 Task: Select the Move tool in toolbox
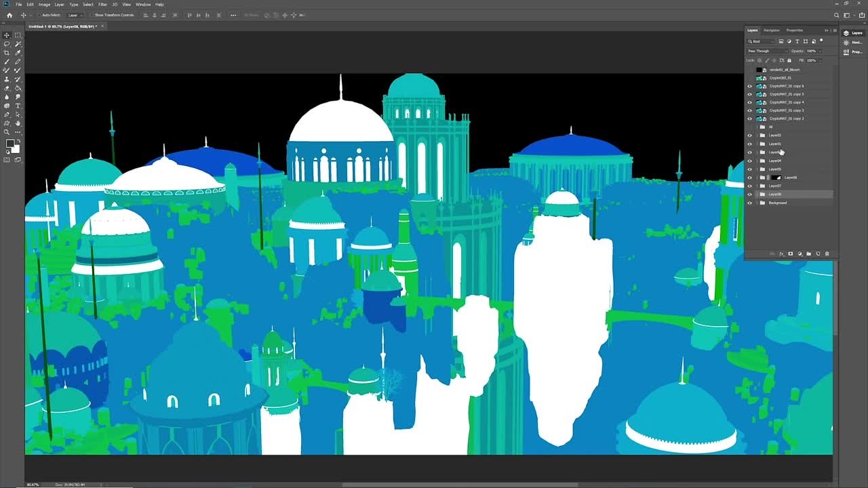7,35
